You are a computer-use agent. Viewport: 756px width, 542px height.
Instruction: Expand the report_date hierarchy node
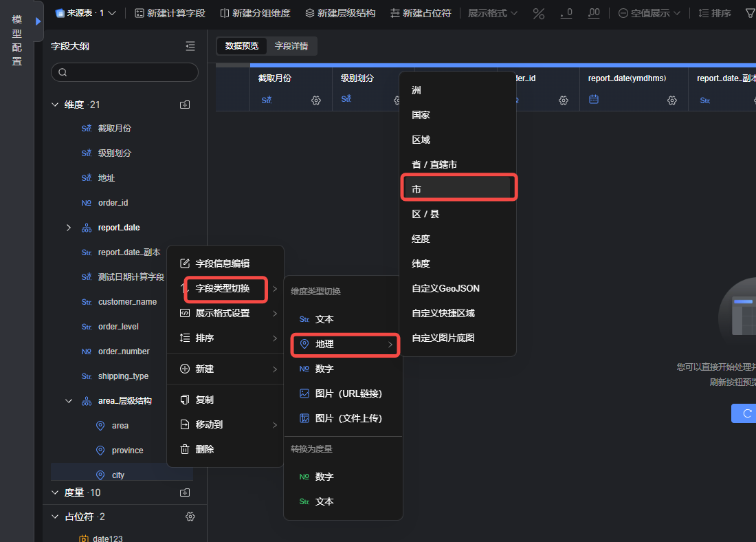click(x=68, y=228)
